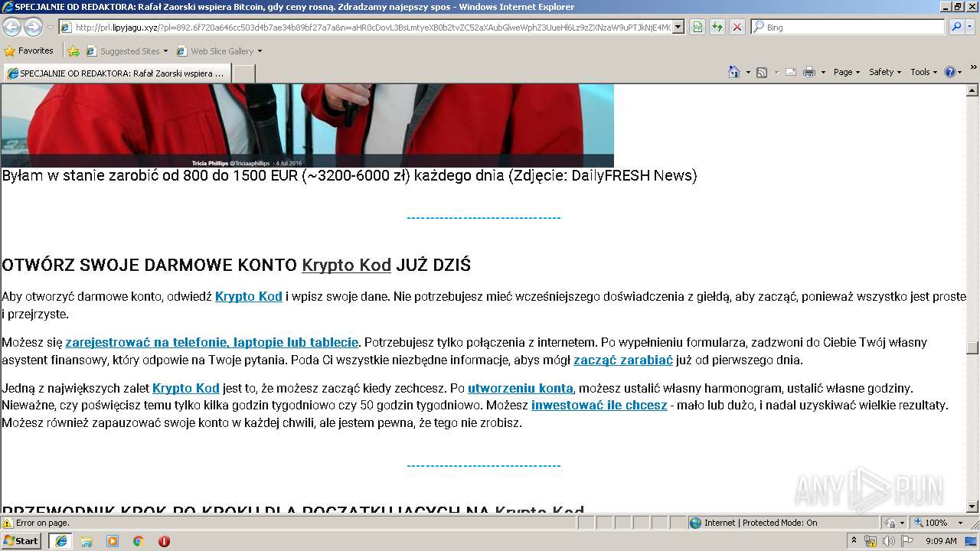Open recent pages dropdown beside Forward
Image resolution: width=980 pixels, height=551 pixels.
tap(50, 27)
